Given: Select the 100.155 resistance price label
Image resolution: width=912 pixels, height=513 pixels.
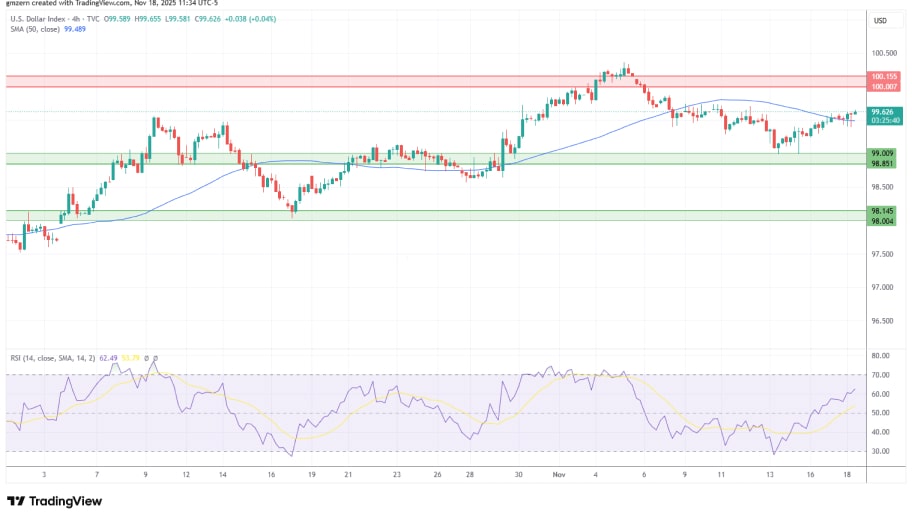Looking at the screenshot, I should [882, 76].
